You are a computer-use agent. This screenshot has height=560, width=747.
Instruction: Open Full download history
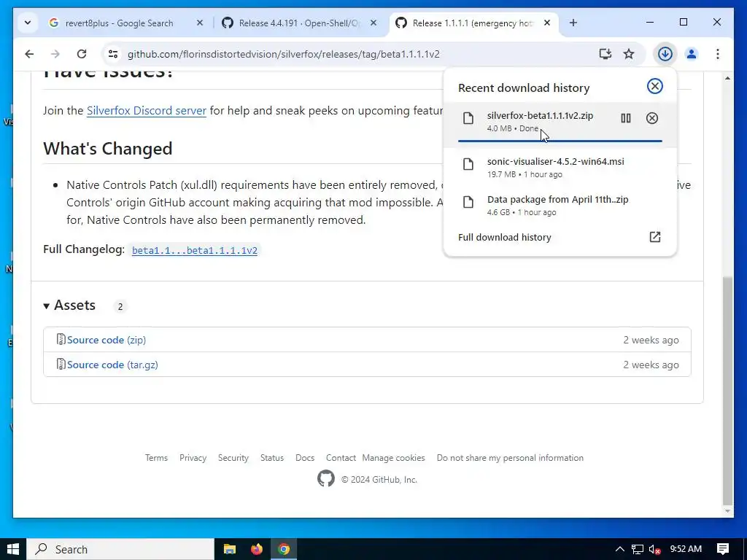pos(560,237)
